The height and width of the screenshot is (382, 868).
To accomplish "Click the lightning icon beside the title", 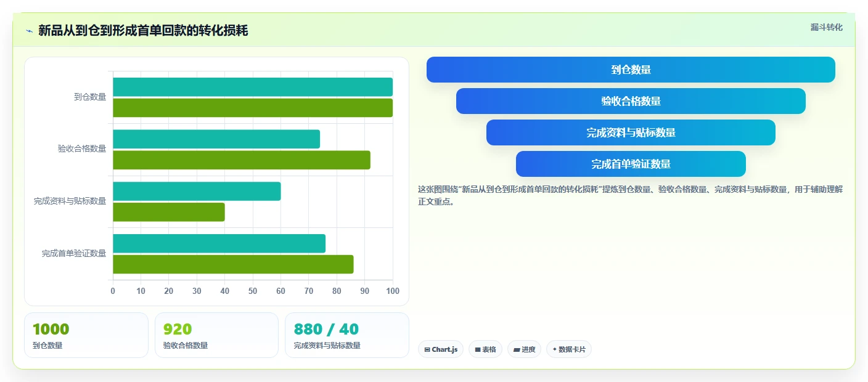I will tap(29, 31).
